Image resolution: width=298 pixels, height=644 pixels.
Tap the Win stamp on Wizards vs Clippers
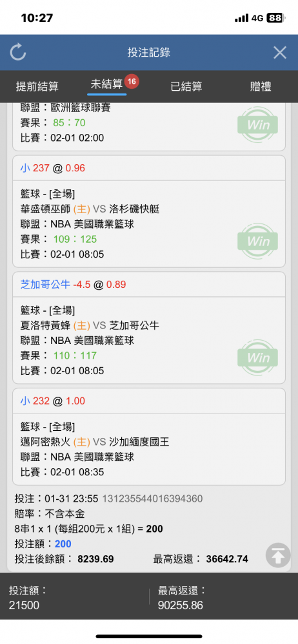(258, 241)
